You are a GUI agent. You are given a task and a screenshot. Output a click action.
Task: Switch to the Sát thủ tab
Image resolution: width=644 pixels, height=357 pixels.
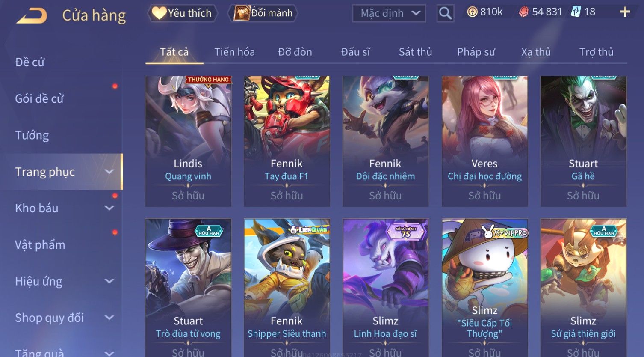[x=415, y=52]
